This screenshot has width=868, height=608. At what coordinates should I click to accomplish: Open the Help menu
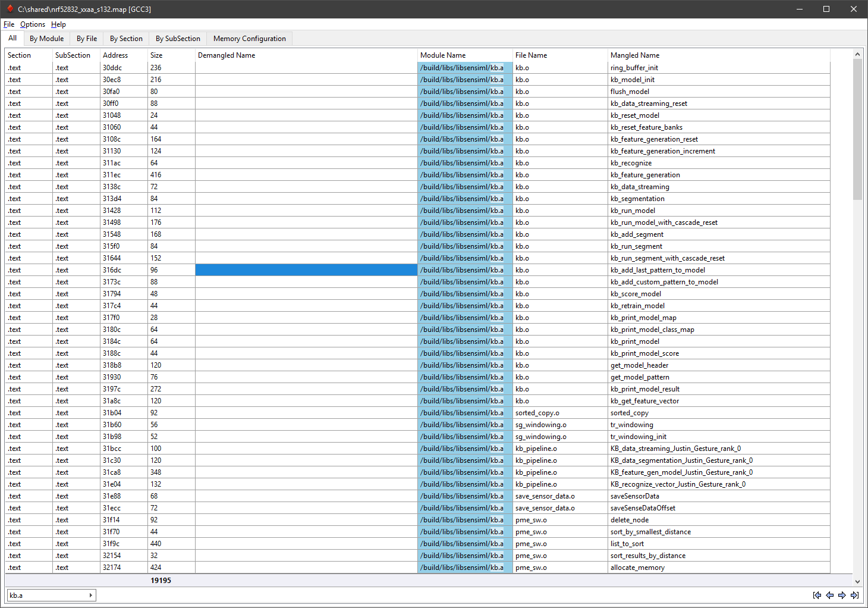click(58, 24)
